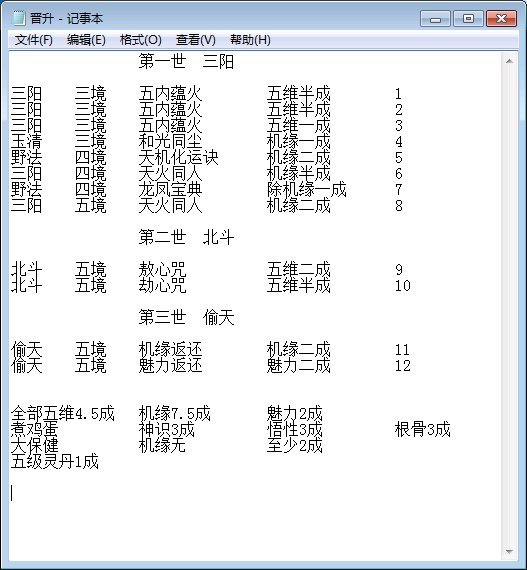Click the text 根骨3成

pos(422,429)
